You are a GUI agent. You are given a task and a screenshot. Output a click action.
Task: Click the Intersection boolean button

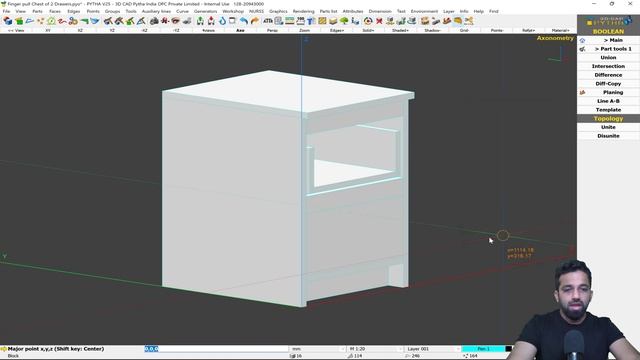tap(608, 66)
